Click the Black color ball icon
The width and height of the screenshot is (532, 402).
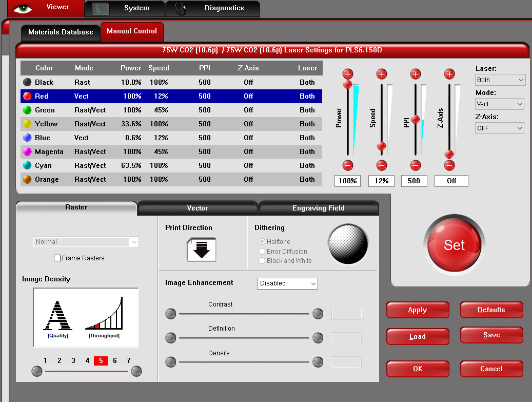(x=27, y=82)
